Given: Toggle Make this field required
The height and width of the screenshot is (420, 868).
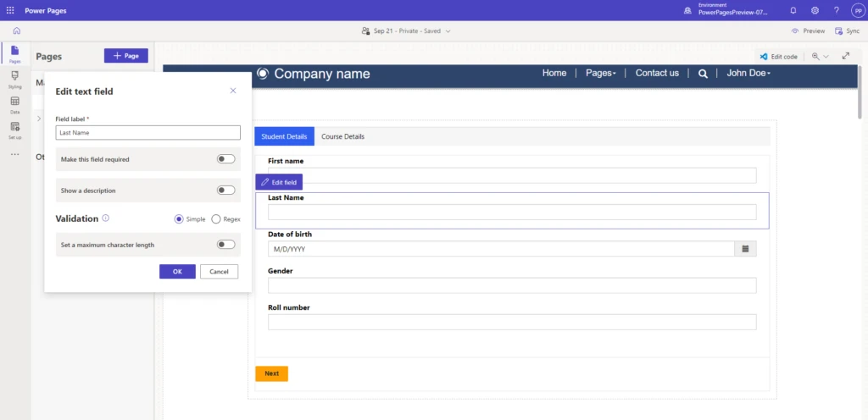Looking at the screenshot, I should tap(225, 159).
